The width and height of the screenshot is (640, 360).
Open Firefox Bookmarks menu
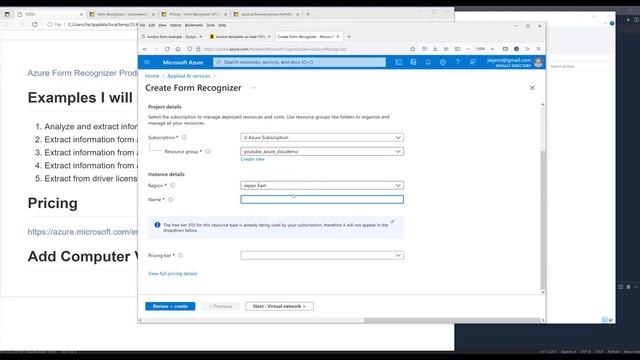coord(194,25)
